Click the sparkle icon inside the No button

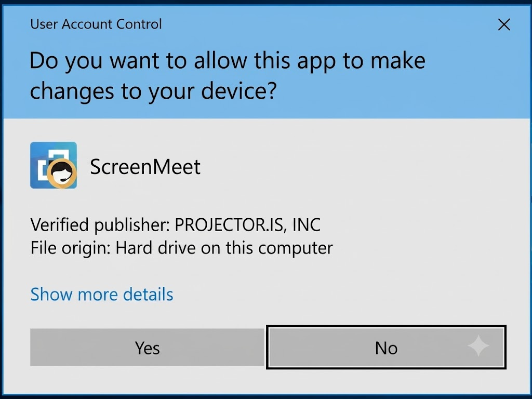478,345
